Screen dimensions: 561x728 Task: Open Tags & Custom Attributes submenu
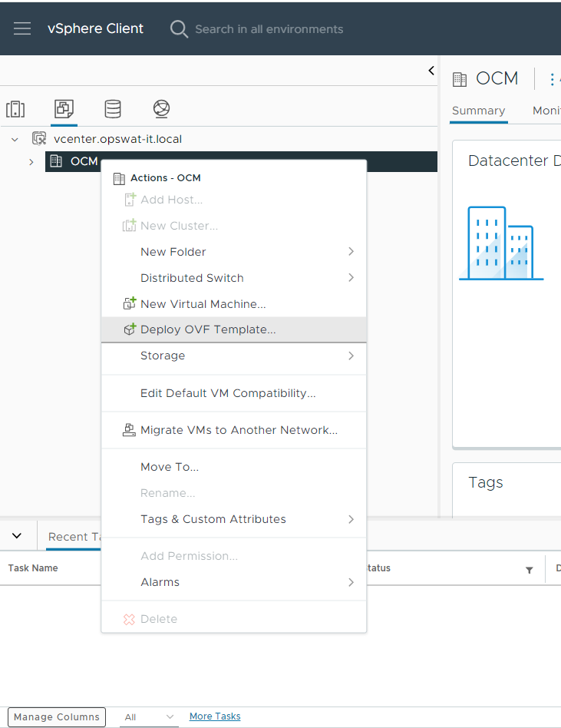pyautogui.click(x=234, y=519)
